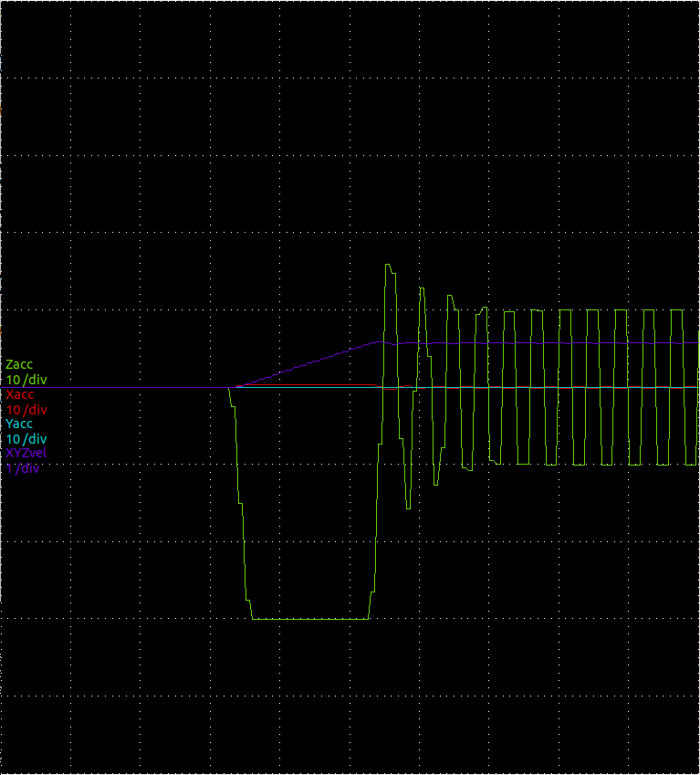Click the purple XYZvel channel label
700x775 pixels.
click(x=26, y=453)
